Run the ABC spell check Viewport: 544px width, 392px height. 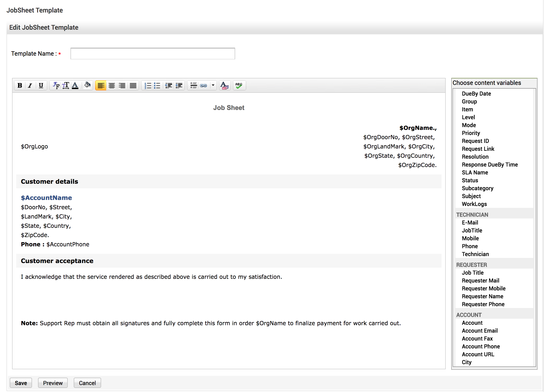pyautogui.click(x=239, y=85)
